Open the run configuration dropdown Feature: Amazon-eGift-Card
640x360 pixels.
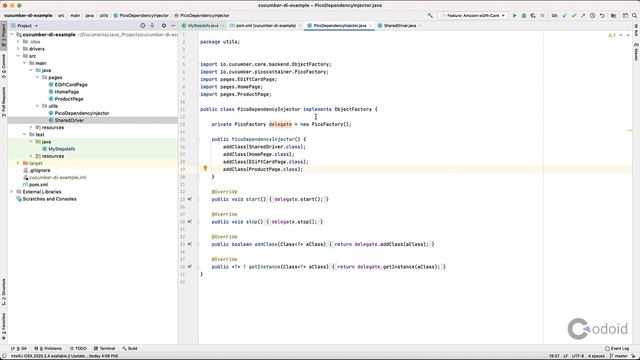click(473, 16)
